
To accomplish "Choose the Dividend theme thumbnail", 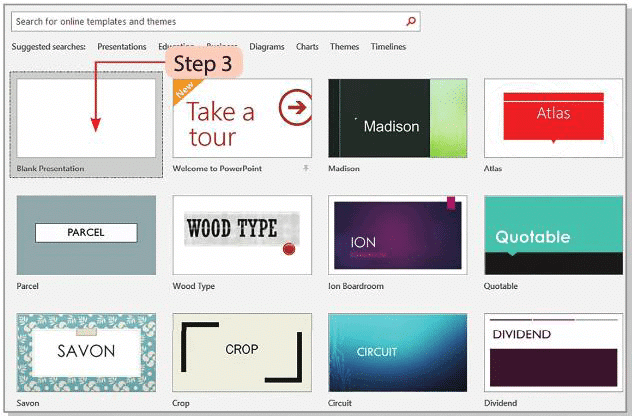I will [553, 353].
